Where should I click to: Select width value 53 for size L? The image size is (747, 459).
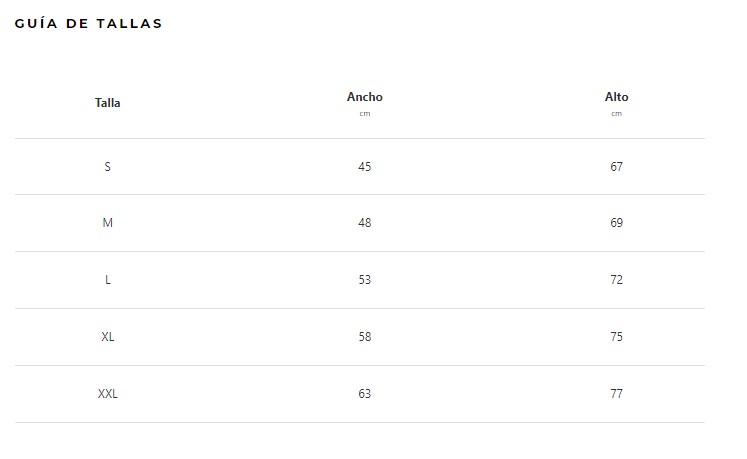coord(364,280)
